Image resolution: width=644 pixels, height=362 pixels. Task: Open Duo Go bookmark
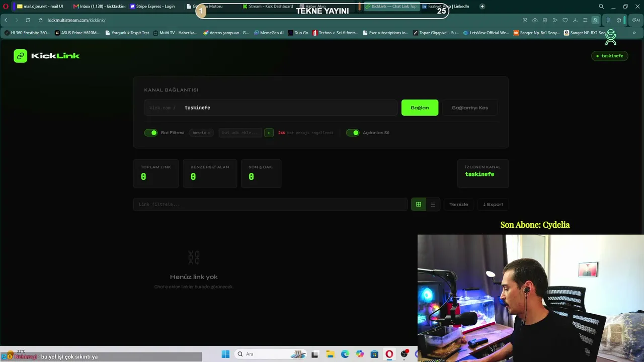coord(298,33)
